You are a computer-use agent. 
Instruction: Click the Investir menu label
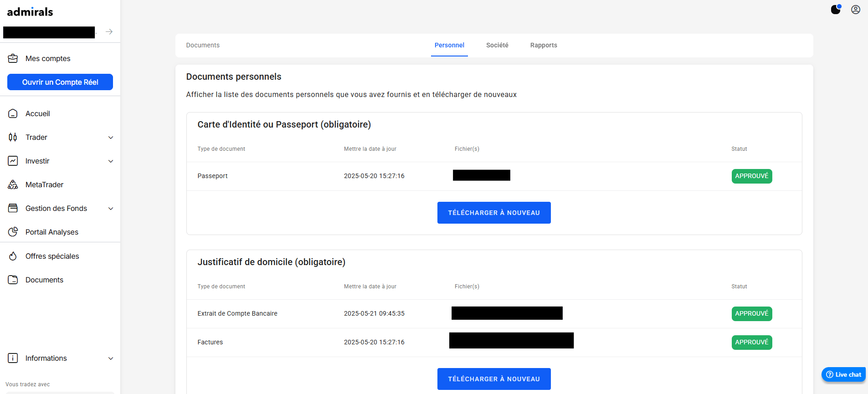37,161
